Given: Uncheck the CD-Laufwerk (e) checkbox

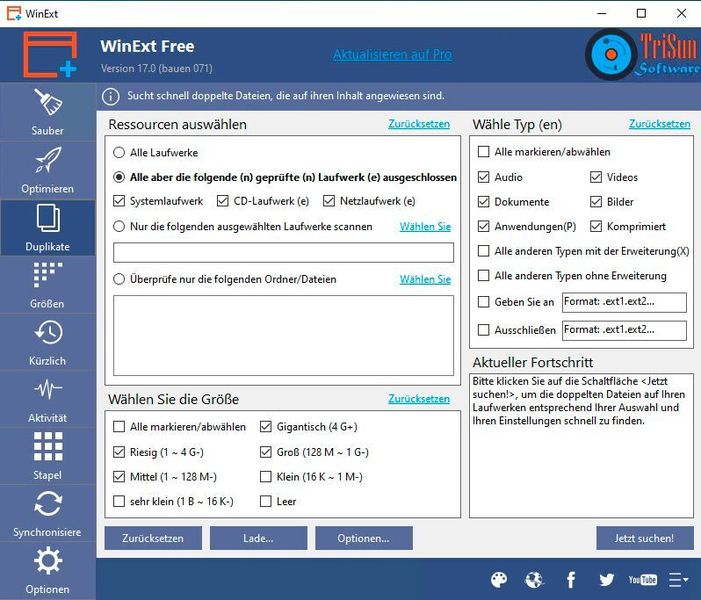Looking at the screenshot, I should click(x=223, y=201).
